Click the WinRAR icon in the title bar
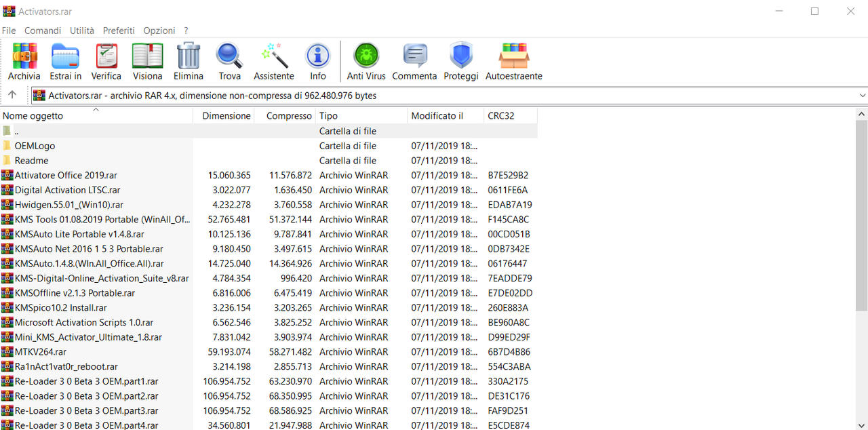This screenshot has height=430, width=868. click(x=9, y=12)
